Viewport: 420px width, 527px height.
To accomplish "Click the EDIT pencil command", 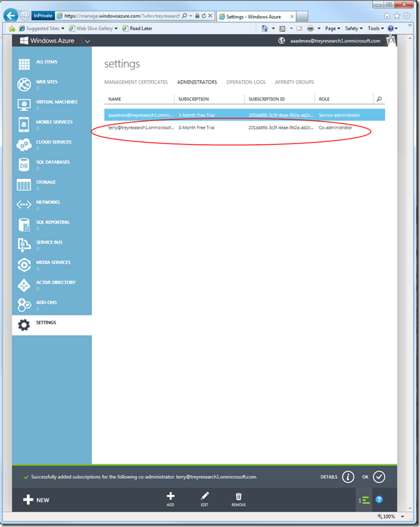I will [205, 498].
